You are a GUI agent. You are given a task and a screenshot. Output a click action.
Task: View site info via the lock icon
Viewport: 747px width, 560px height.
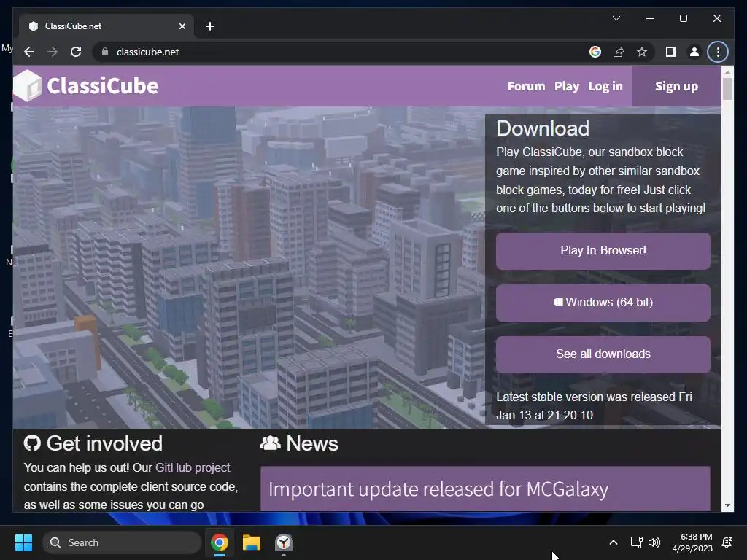105,52
